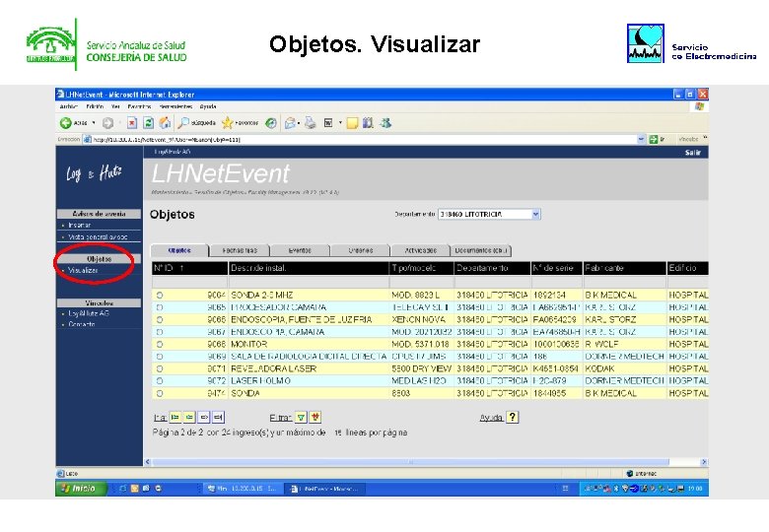Print the page with the printer icon

(x=310, y=123)
